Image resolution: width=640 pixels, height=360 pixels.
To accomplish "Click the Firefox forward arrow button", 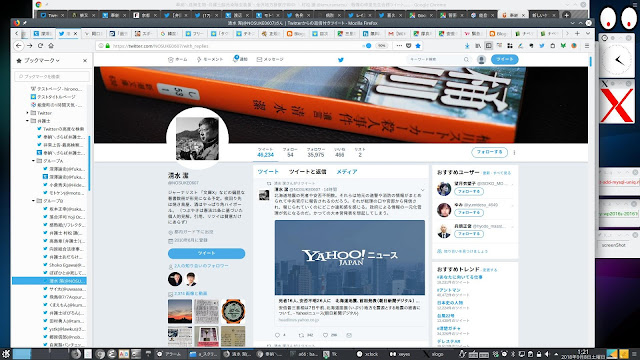I will coord(30,46).
